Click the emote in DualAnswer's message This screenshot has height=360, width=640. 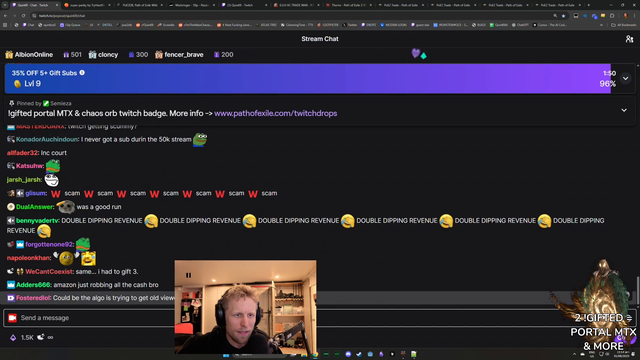(66, 207)
